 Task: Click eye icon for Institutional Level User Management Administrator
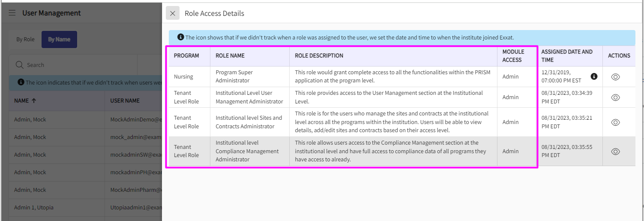615,97
